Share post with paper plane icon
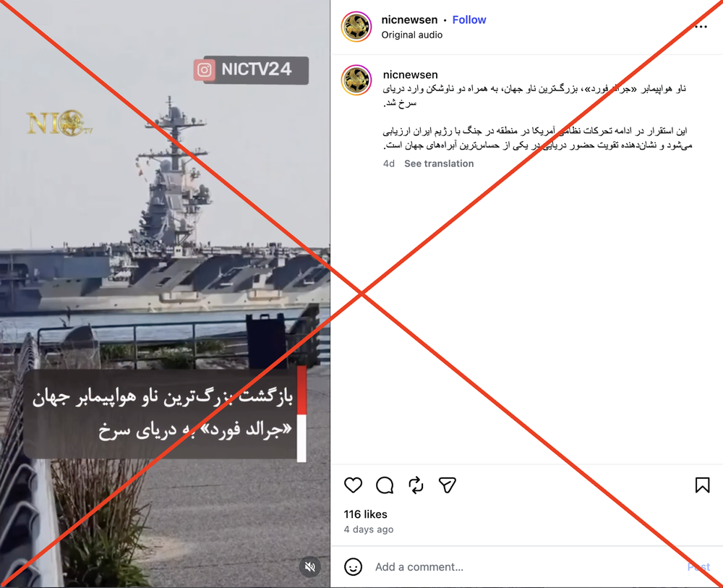 pyautogui.click(x=448, y=485)
